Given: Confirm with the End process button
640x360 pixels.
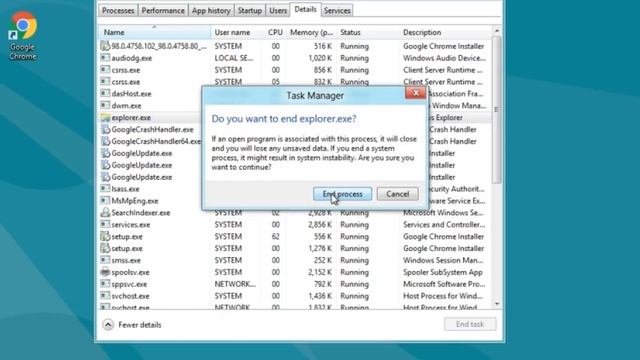Looking at the screenshot, I should 342,194.
